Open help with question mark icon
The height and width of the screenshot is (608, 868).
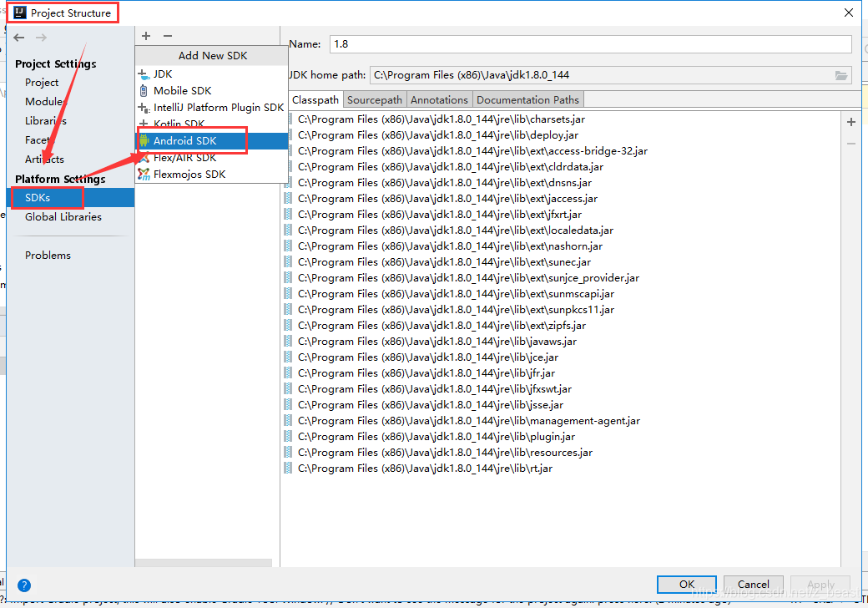pos(24,585)
